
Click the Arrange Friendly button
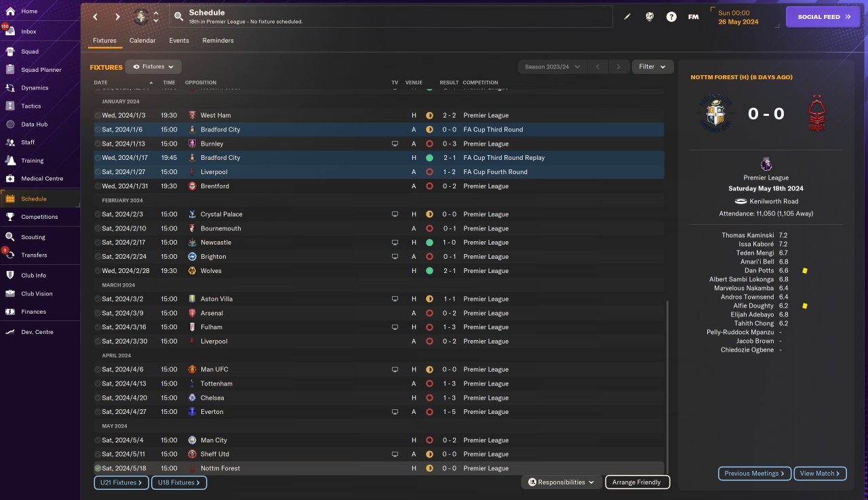pos(637,482)
